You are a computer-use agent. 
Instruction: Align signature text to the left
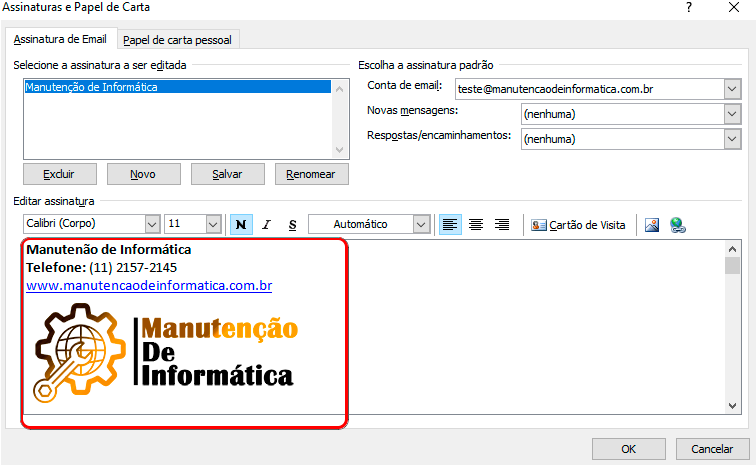pos(450,225)
